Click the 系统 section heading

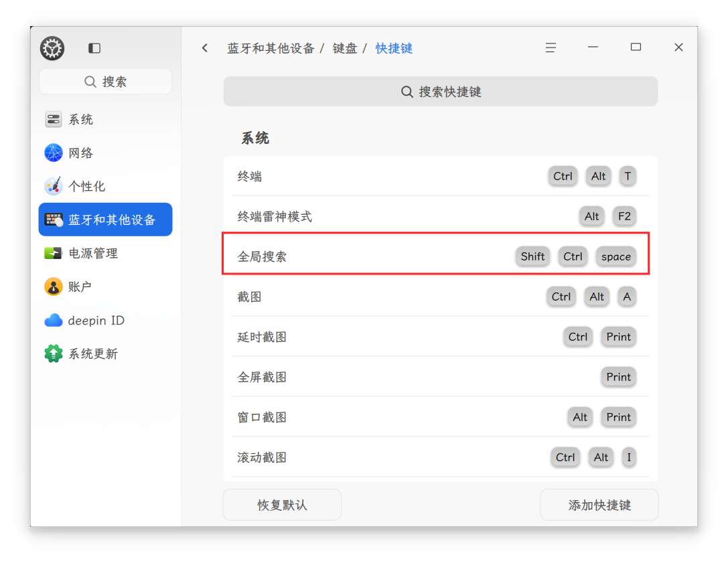(255, 139)
